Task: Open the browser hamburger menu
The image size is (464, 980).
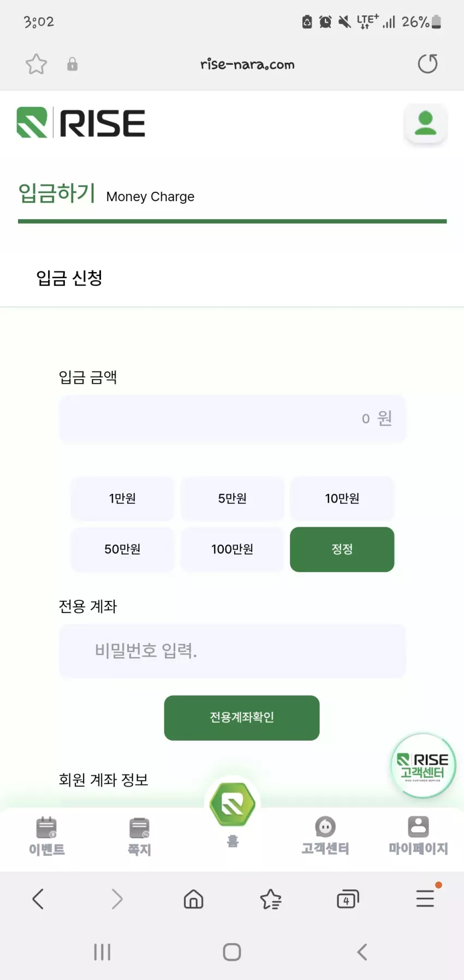Action: tap(425, 899)
